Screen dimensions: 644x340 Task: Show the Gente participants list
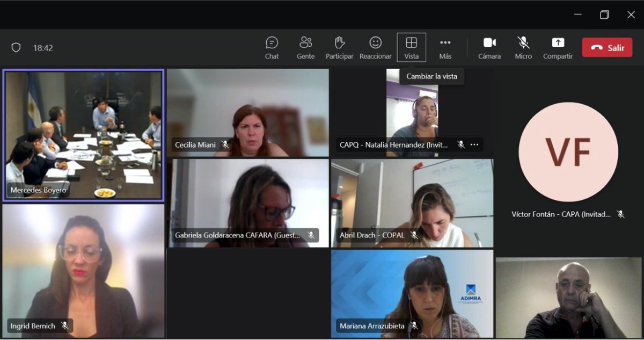pos(306,48)
